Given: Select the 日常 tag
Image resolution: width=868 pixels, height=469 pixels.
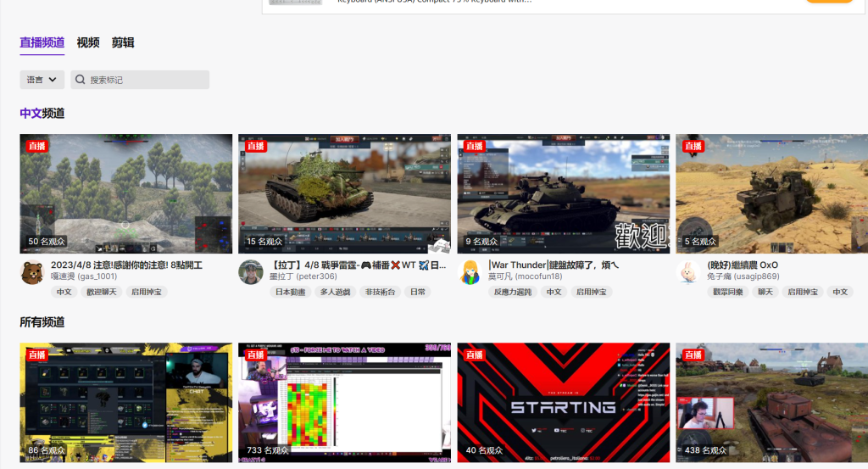Looking at the screenshot, I should pyautogui.click(x=418, y=292).
